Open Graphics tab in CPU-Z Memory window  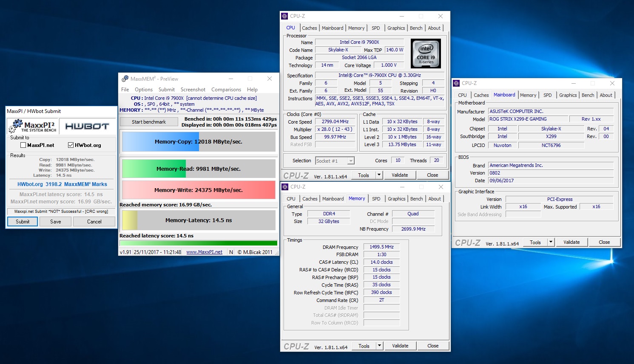397,199
